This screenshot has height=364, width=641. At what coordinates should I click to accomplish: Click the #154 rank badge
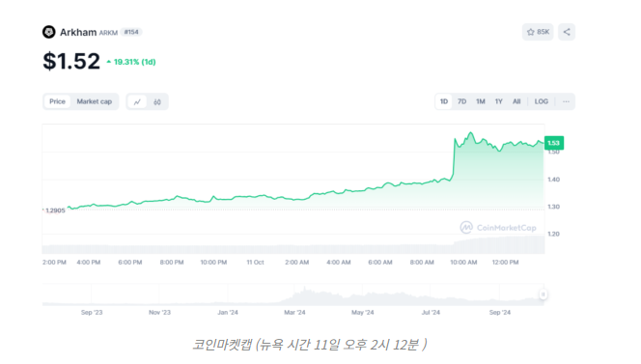coord(131,32)
